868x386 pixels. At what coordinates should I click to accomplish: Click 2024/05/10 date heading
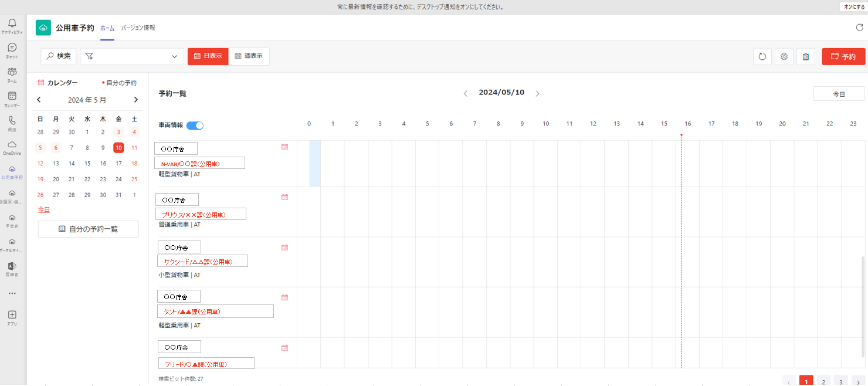501,93
